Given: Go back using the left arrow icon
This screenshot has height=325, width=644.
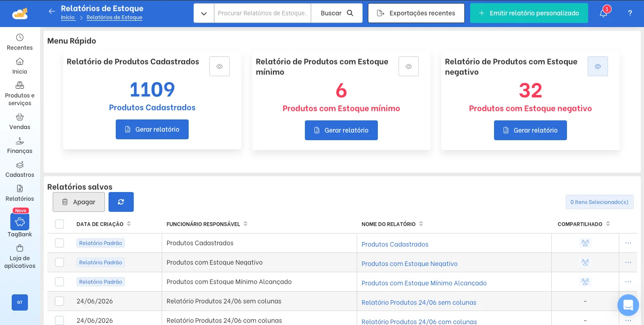Looking at the screenshot, I should pos(52,11).
